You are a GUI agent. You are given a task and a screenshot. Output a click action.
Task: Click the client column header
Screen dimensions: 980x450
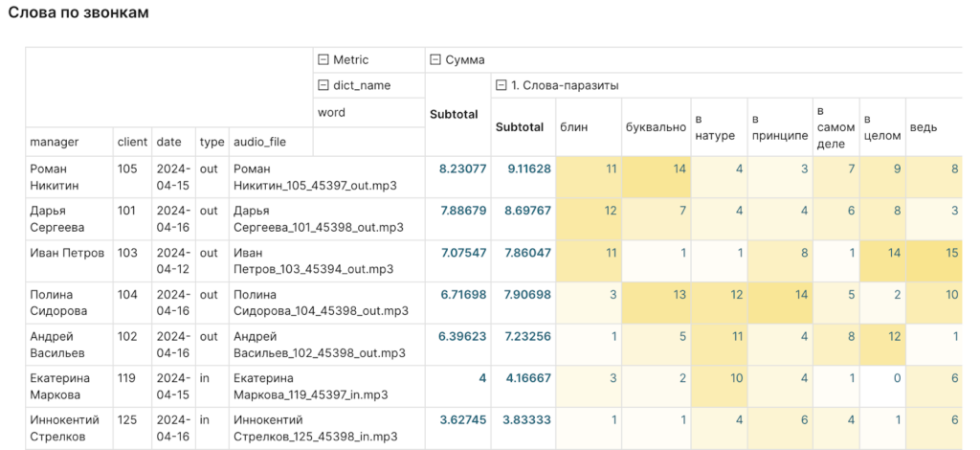[132, 142]
